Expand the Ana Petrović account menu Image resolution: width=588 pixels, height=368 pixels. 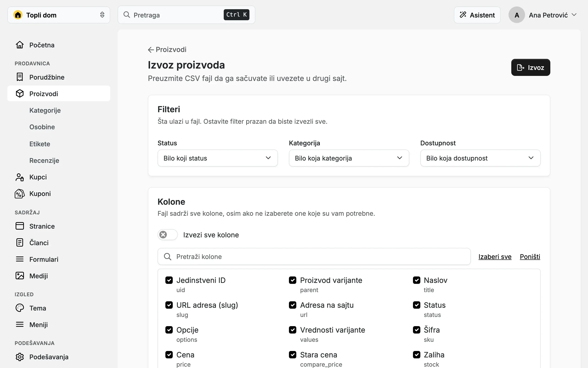click(543, 15)
